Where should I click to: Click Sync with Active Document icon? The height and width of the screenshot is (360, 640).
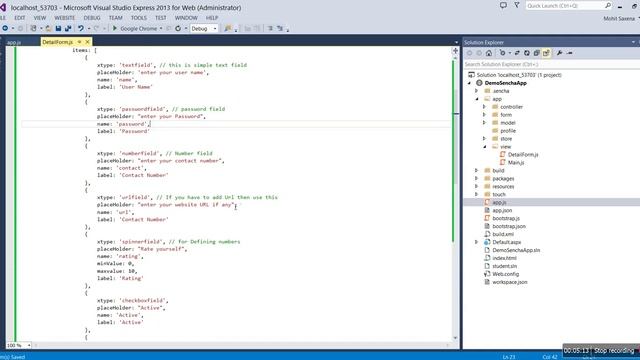pos(517,53)
